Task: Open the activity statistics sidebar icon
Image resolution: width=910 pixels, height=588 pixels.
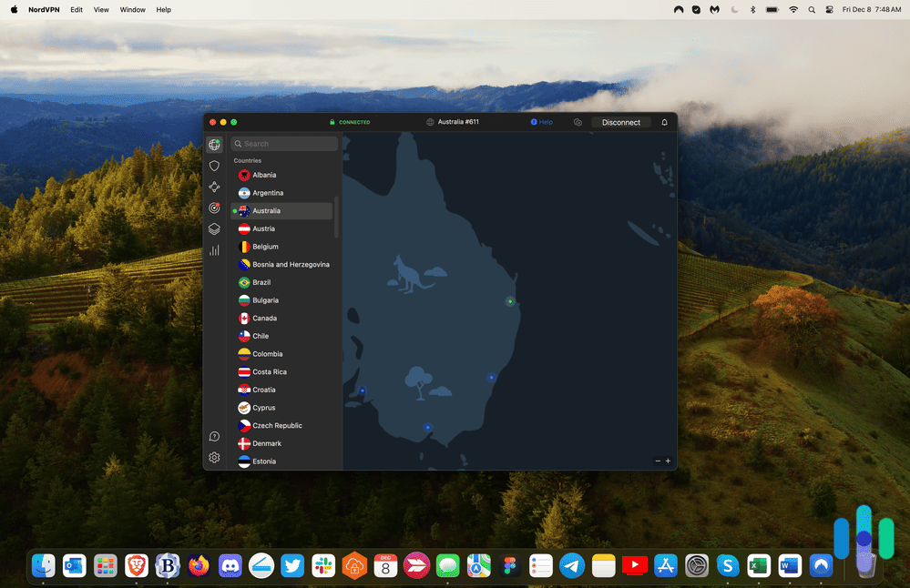Action: (x=214, y=250)
